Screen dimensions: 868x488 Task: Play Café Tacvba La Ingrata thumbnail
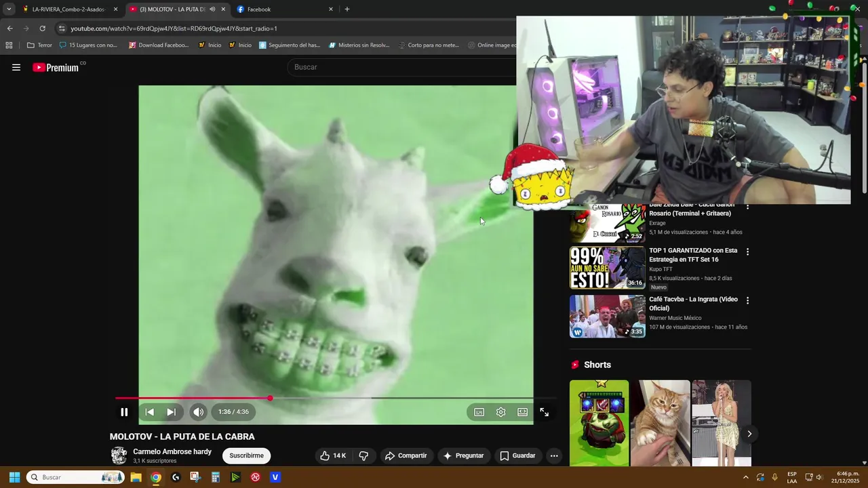point(608,317)
